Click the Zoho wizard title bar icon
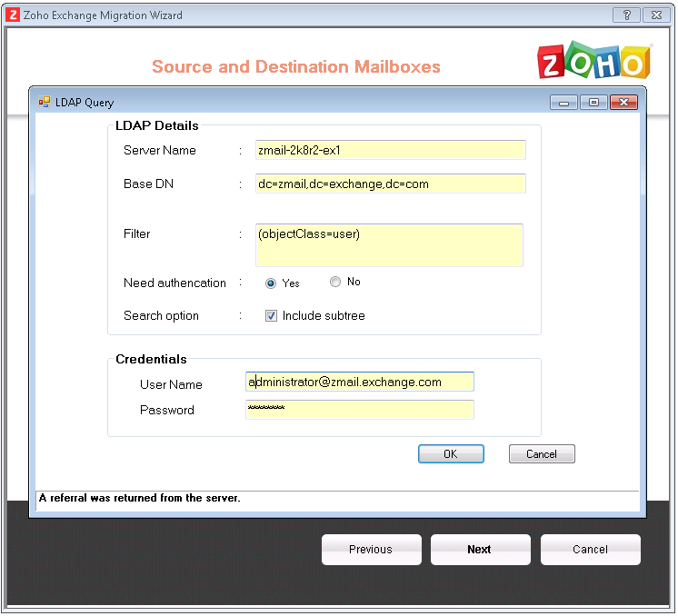Image resolution: width=678 pixels, height=616 pixels. (14, 15)
